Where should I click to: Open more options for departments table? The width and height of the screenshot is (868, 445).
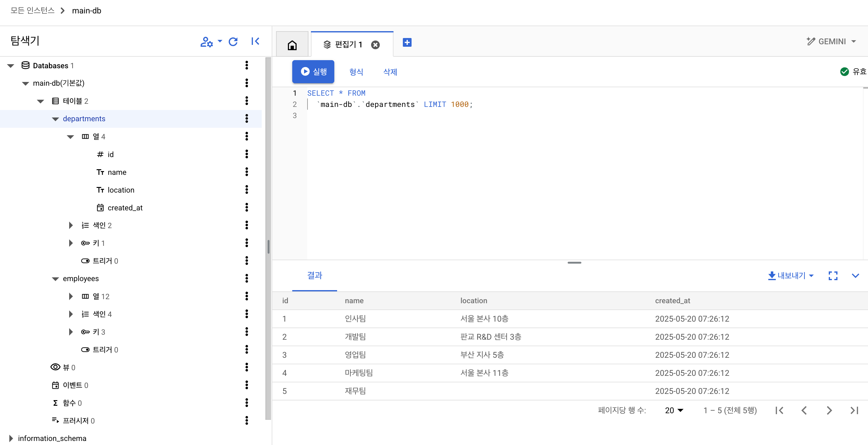point(247,119)
